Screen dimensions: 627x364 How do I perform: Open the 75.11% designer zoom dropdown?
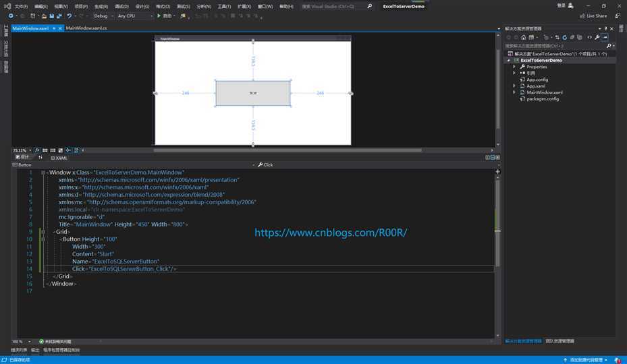22,150
